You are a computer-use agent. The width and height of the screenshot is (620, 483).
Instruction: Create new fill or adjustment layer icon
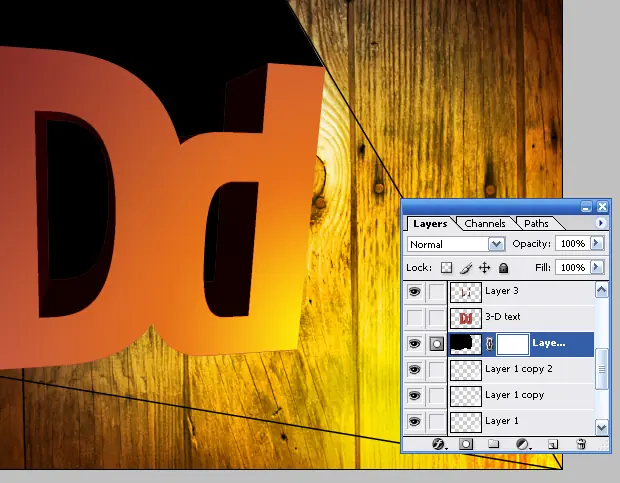[522, 444]
